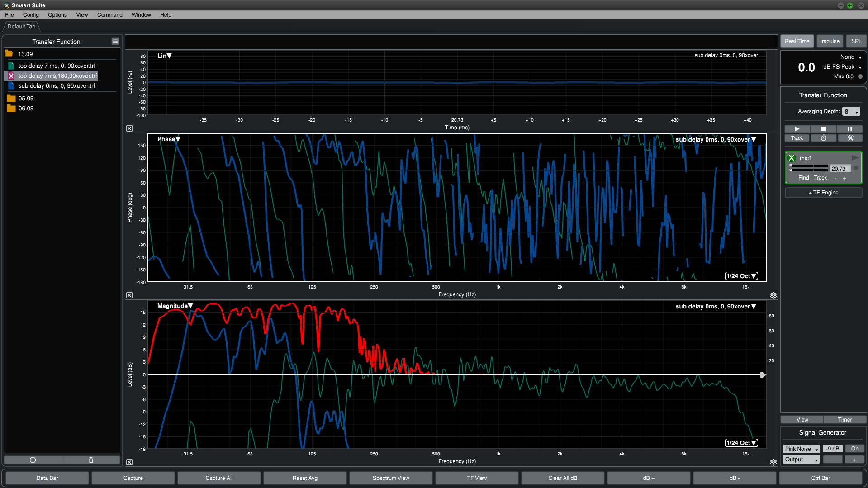The image size is (868, 488).
Task: Switch to Impulse mode
Action: (x=830, y=41)
